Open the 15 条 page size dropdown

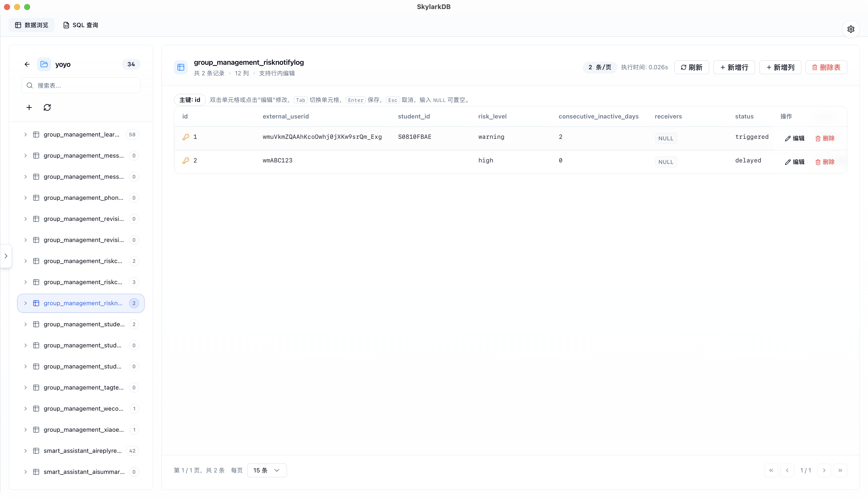tap(266, 470)
